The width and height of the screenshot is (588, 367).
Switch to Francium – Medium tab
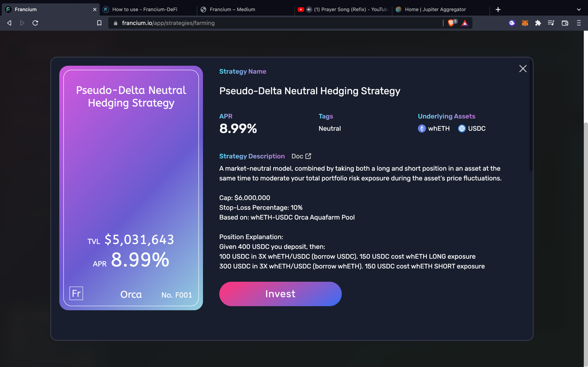(245, 9)
